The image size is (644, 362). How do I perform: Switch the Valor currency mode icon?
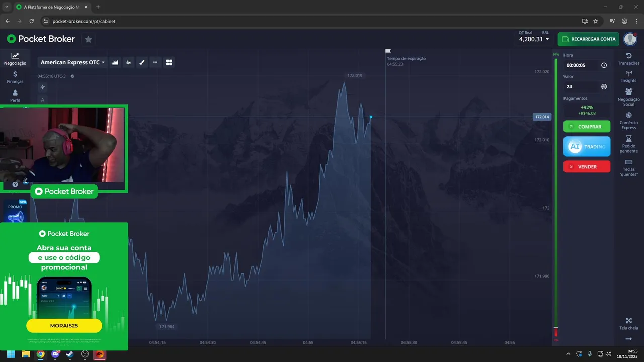(604, 86)
